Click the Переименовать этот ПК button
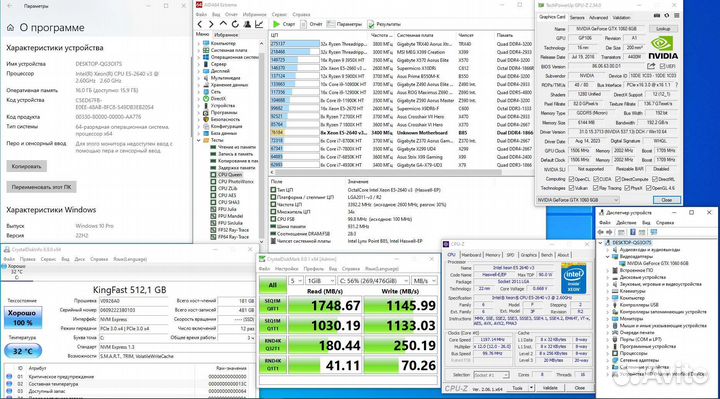720x399 pixels. tap(41, 187)
